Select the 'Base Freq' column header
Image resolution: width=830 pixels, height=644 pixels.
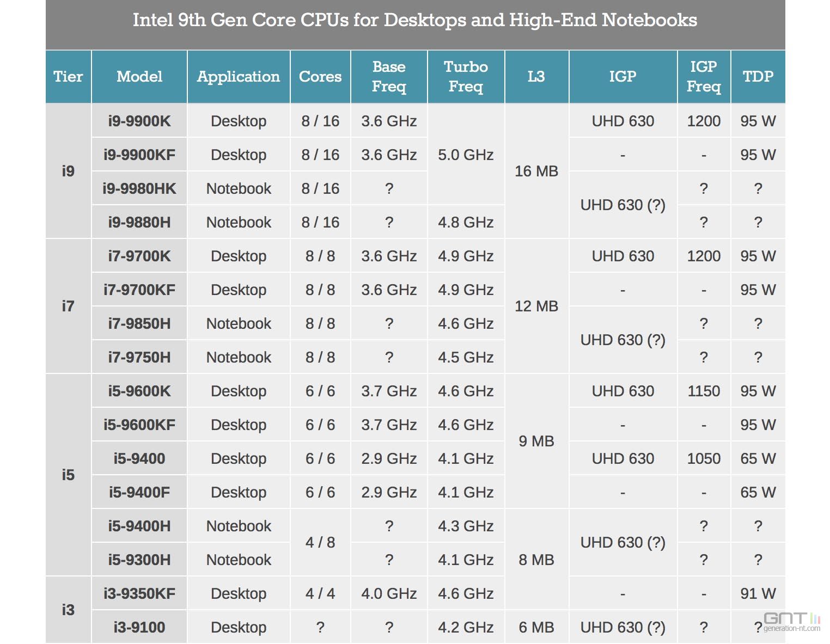[x=389, y=77]
